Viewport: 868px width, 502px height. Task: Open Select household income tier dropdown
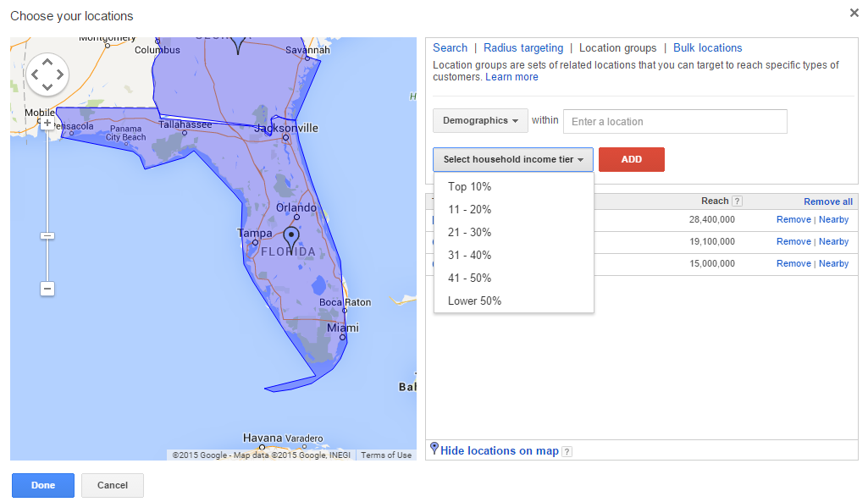click(513, 159)
